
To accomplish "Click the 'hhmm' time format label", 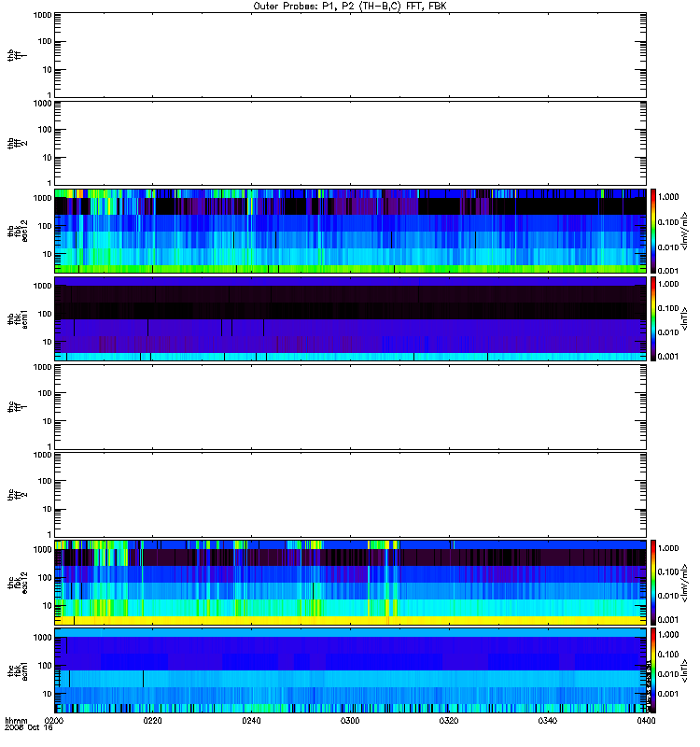I will coord(16,720).
